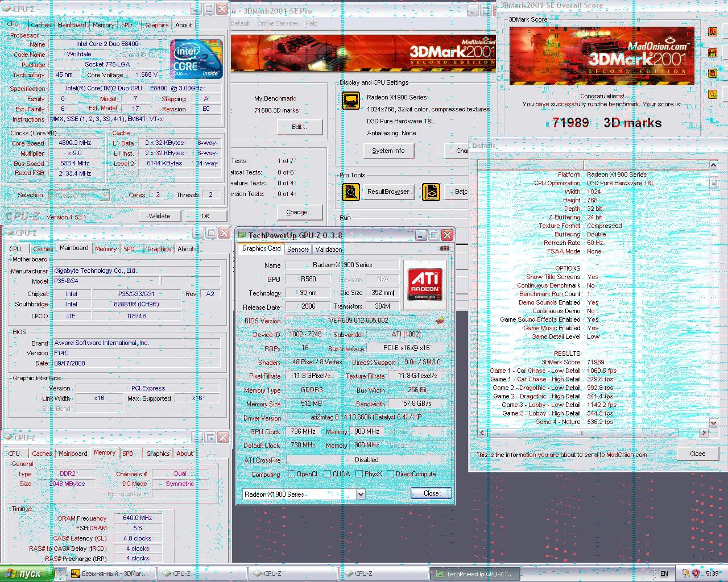Open the Graphics tab in top CPU-Z window
This screenshot has height=582, width=728.
(x=156, y=25)
